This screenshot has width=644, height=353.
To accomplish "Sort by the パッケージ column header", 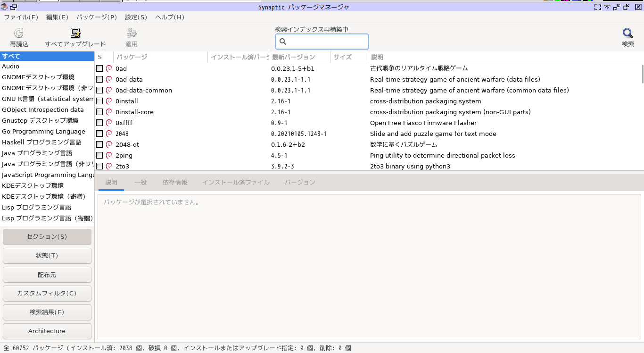I will tap(160, 57).
